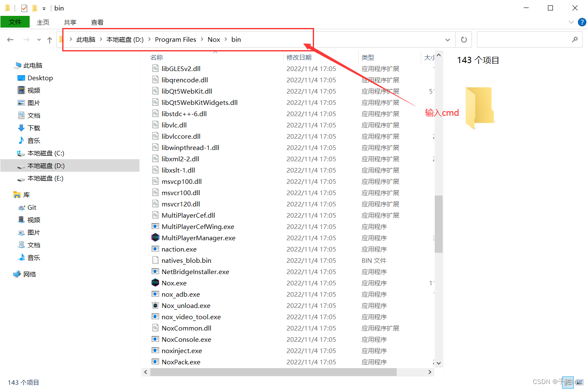
Task: Refresh the bin folder view
Action: point(464,40)
